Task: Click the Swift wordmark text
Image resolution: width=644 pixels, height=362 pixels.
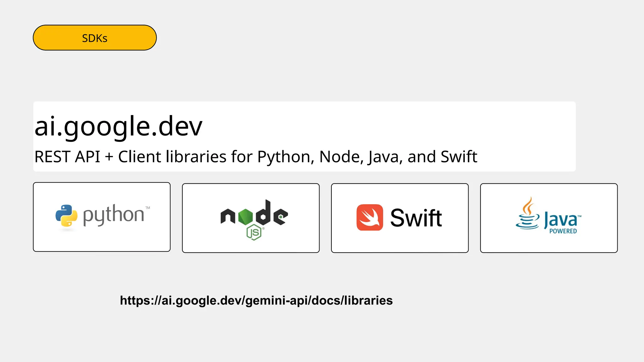Action: (416, 218)
